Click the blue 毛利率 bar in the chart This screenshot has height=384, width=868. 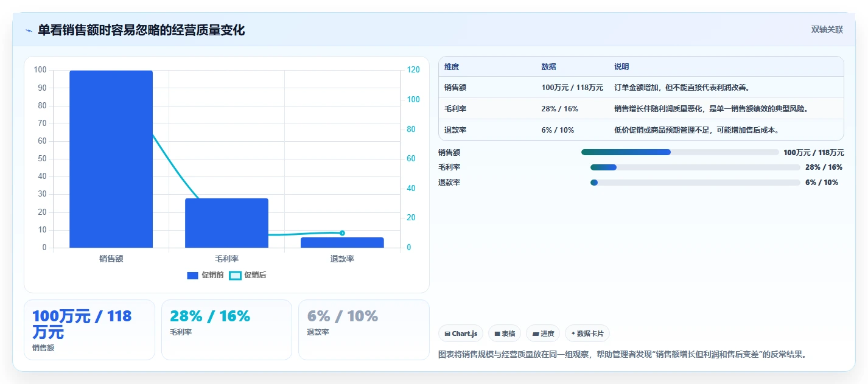pos(226,223)
